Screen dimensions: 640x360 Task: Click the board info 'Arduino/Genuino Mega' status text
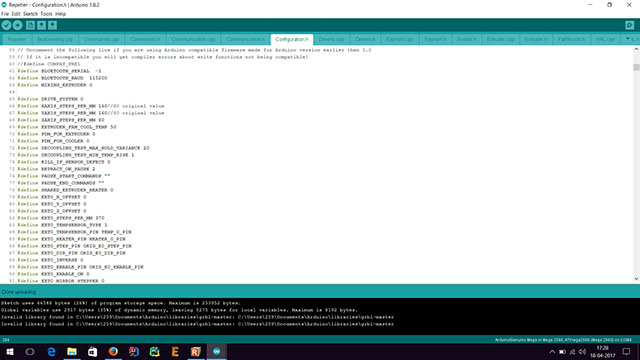point(563,340)
